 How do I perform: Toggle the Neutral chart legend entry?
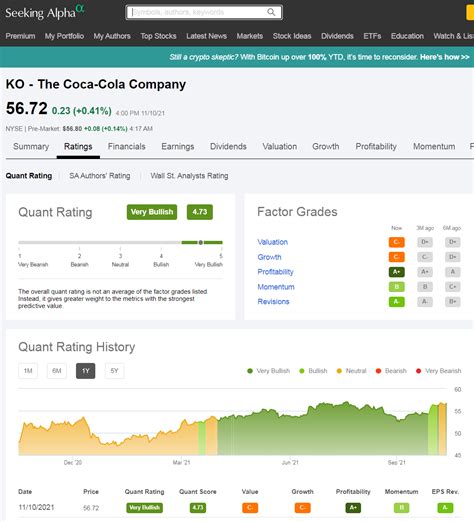351,371
